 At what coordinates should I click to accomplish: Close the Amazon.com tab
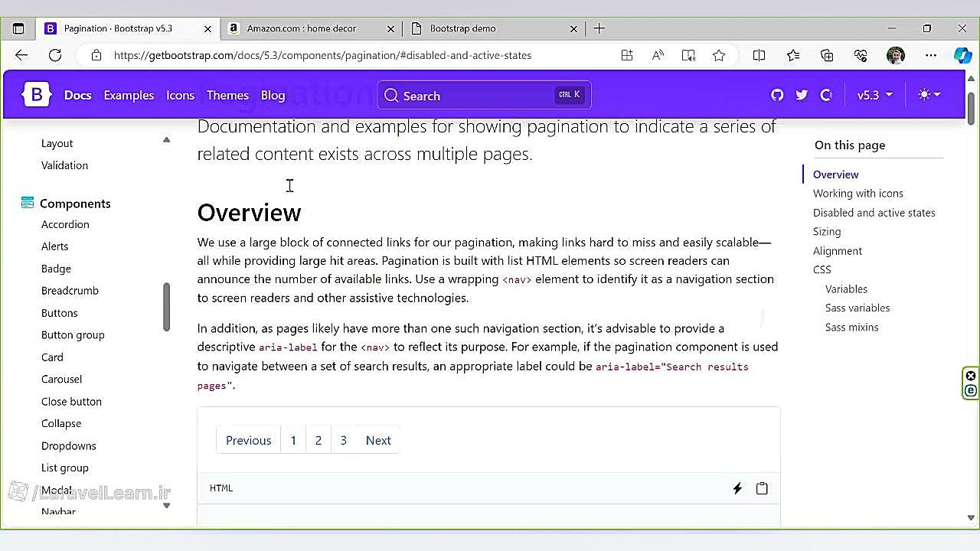tap(390, 28)
